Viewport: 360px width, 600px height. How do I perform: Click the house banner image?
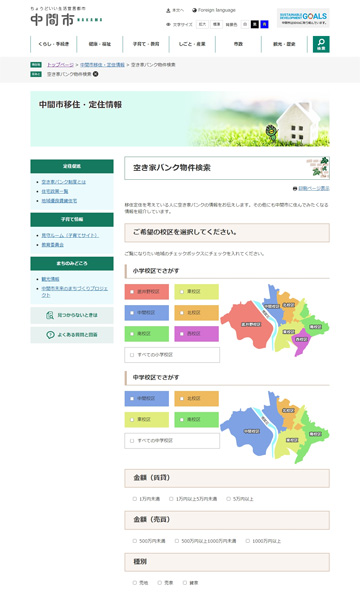coord(180,119)
